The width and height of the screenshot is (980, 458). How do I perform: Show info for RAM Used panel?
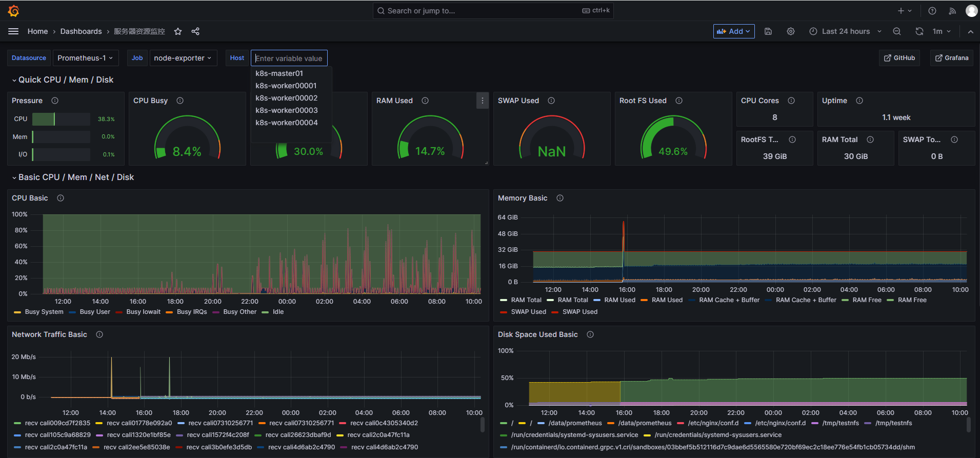425,101
